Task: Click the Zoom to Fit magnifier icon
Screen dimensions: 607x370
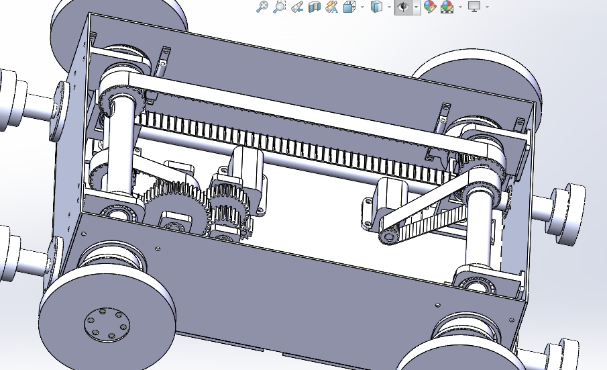Action: pyautogui.click(x=262, y=7)
